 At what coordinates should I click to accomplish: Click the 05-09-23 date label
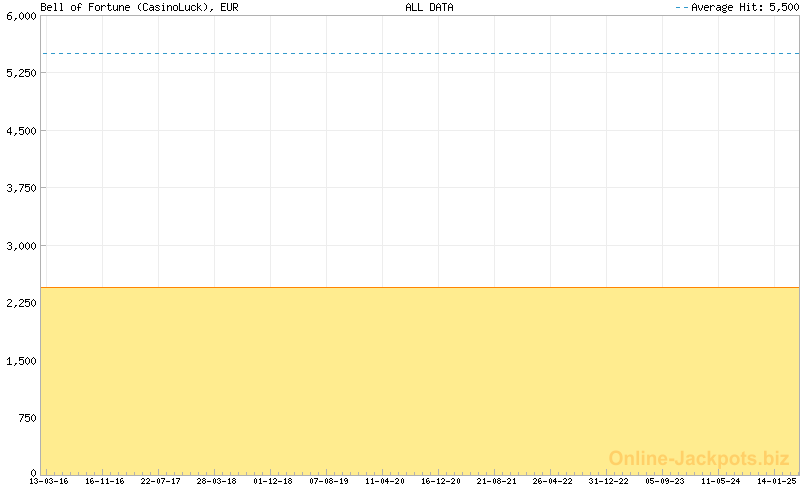point(665,481)
